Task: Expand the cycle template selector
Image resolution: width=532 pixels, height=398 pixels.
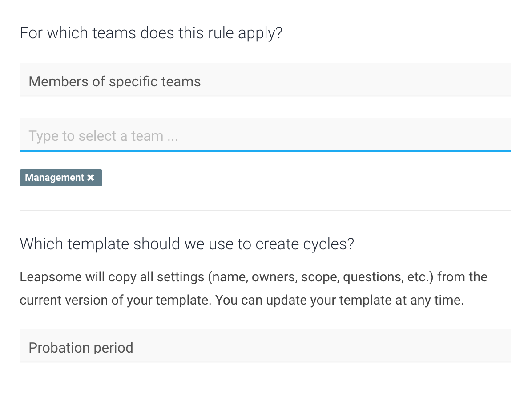Action: (265, 346)
